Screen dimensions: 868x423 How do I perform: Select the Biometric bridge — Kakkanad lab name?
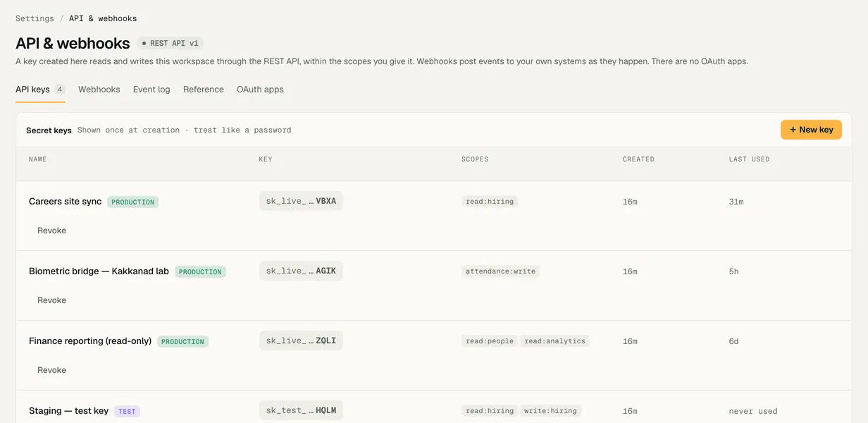(99, 271)
